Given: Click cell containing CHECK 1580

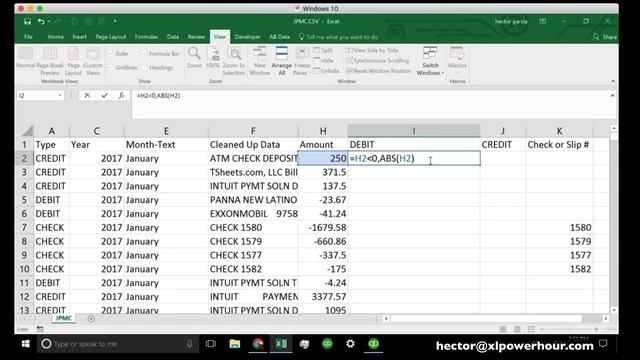Looking at the screenshot, I should click(253, 227).
